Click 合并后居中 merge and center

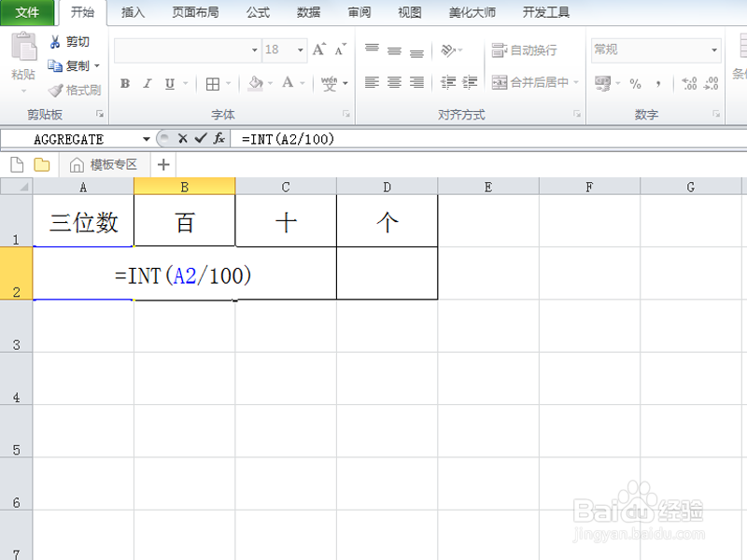click(x=529, y=82)
